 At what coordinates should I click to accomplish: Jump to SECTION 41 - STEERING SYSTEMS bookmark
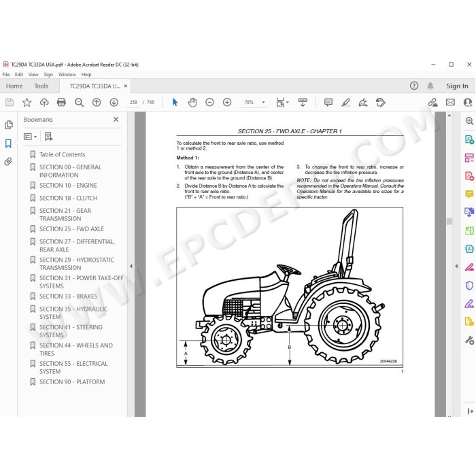click(71, 331)
